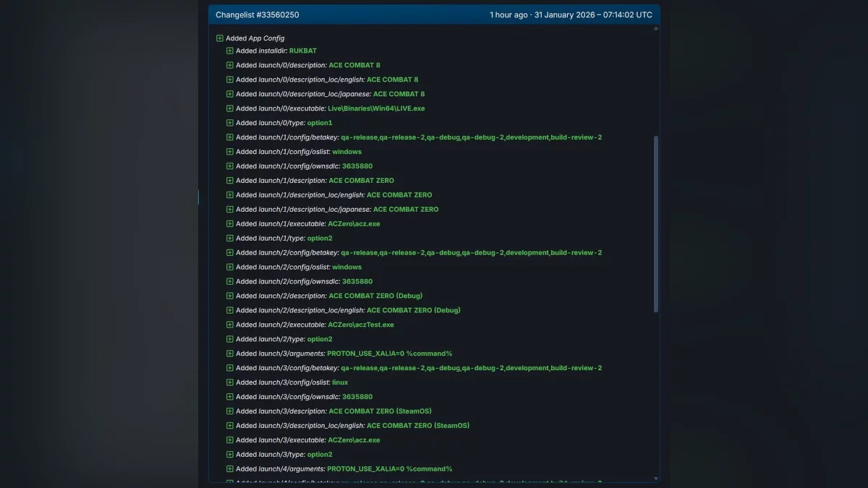This screenshot has height=488, width=868.
Task: Click plus icon for launch/4/arguments row
Action: point(230,469)
